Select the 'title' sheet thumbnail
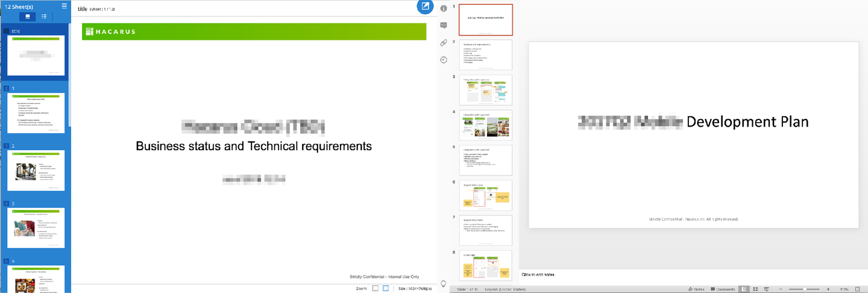 (36, 55)
